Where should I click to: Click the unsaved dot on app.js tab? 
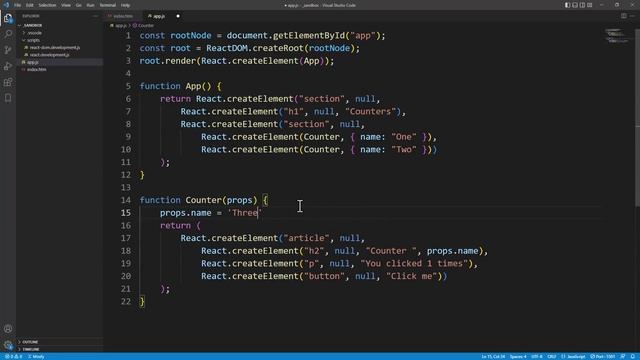(x=178, y=16)
